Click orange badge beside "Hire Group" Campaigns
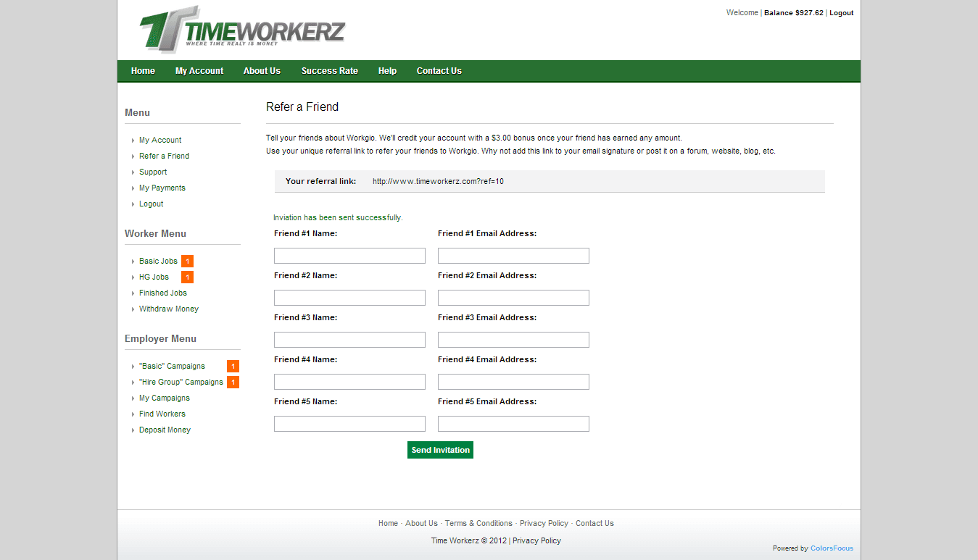 click(233, 383)
